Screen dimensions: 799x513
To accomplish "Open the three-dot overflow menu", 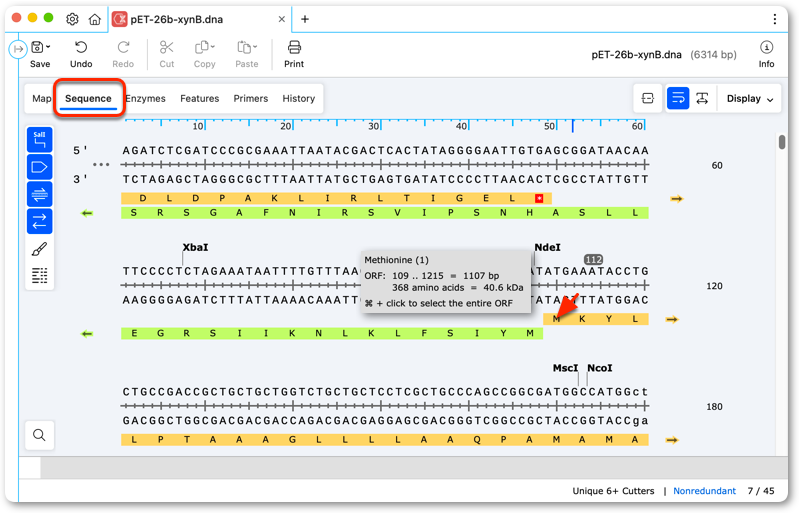I will pos(775,19).
